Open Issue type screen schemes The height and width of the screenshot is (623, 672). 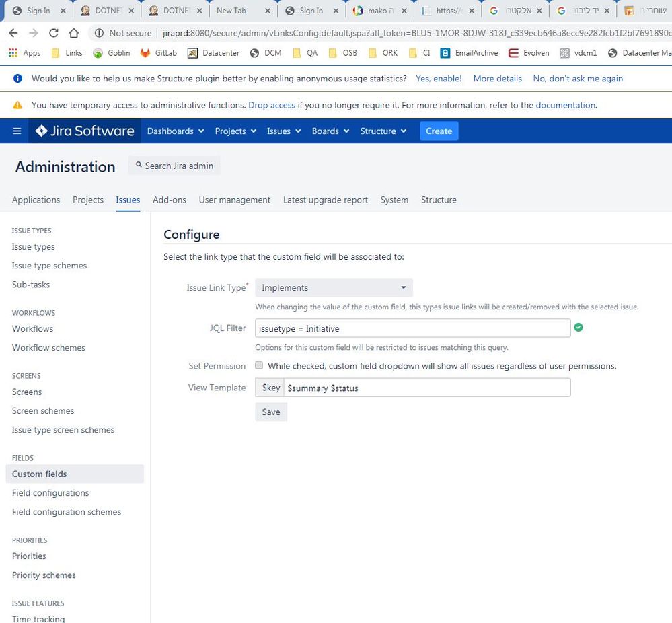[63, 430]
